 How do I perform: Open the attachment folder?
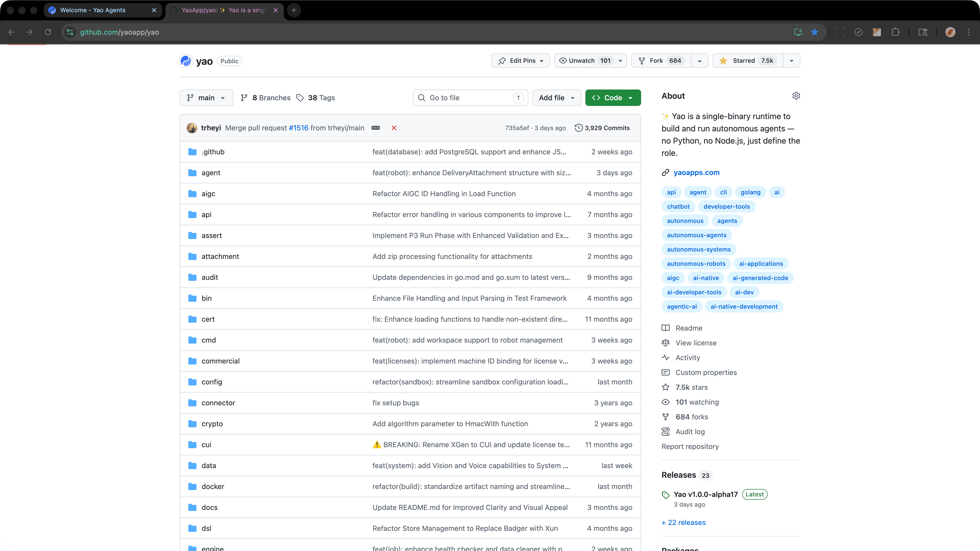220,256
